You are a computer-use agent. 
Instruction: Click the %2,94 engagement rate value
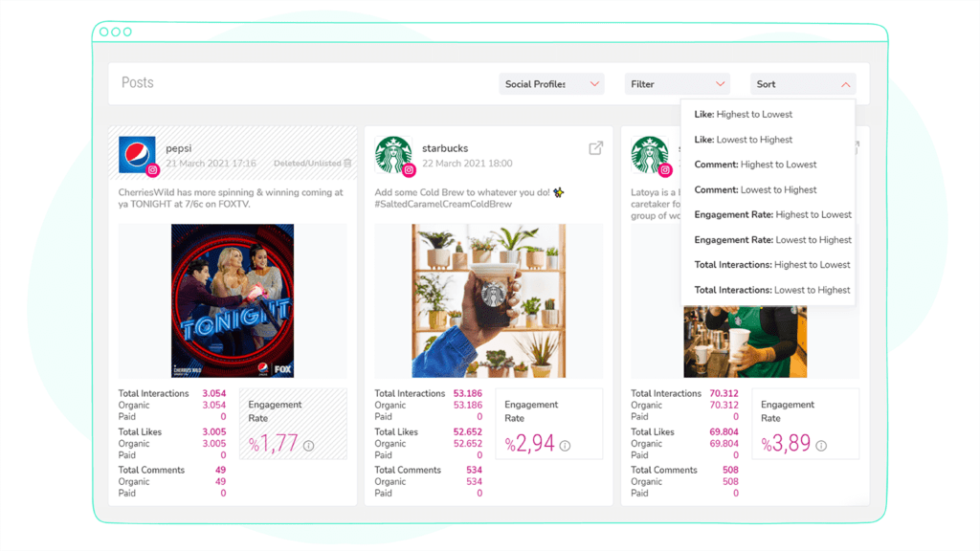click(x=529, y=443)
